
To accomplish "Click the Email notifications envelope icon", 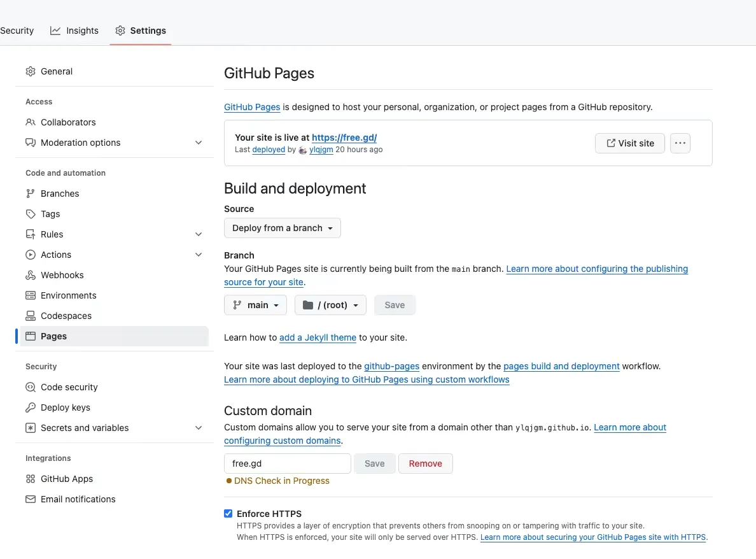I will point(31,499).
